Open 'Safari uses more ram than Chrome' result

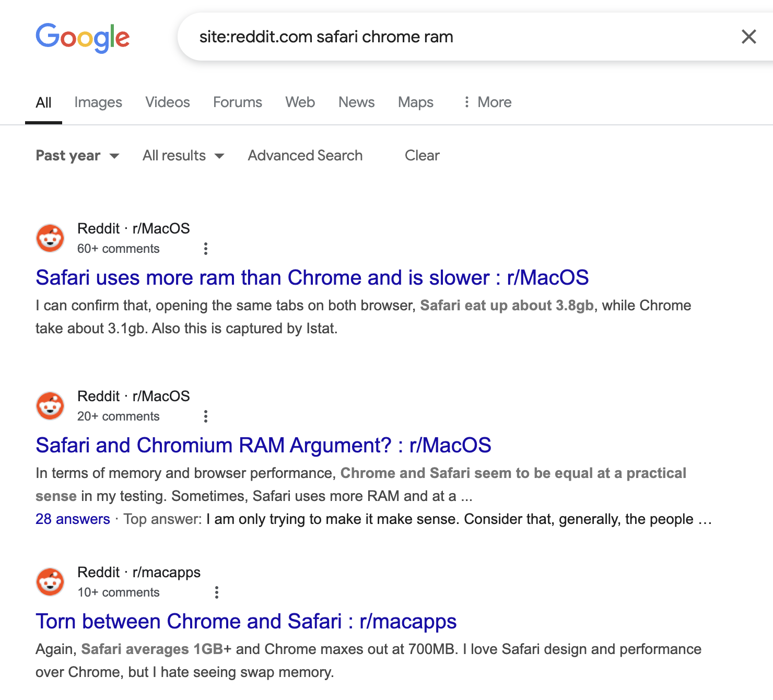coord(312,278)
